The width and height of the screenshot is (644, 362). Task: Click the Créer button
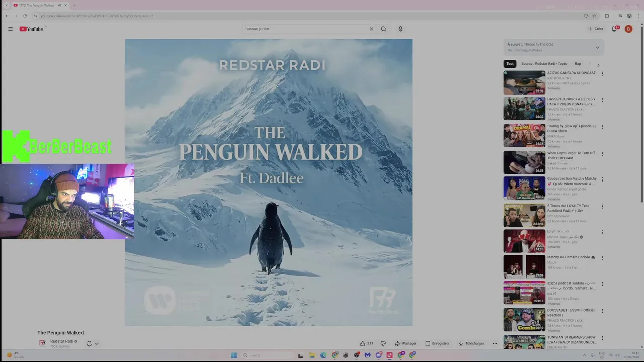pos(595,29)
